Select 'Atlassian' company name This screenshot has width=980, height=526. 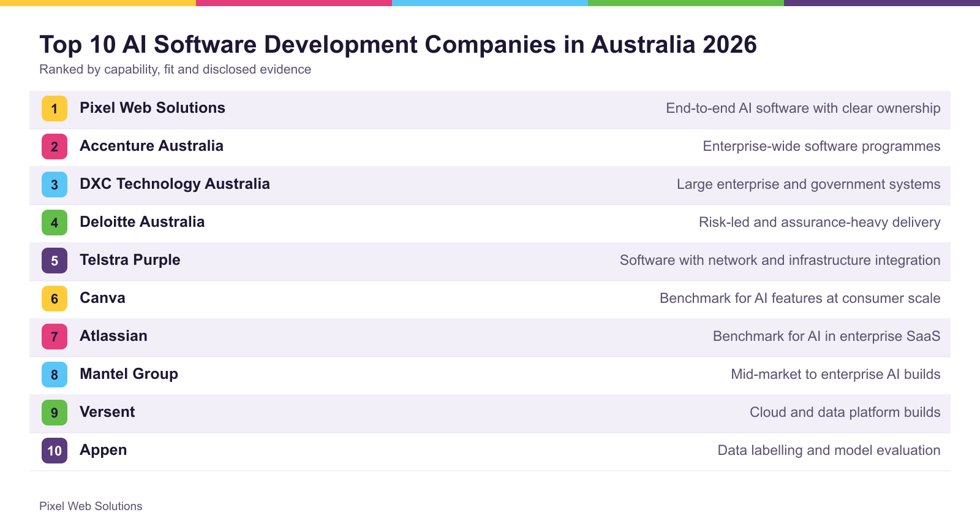click(113, 336)
